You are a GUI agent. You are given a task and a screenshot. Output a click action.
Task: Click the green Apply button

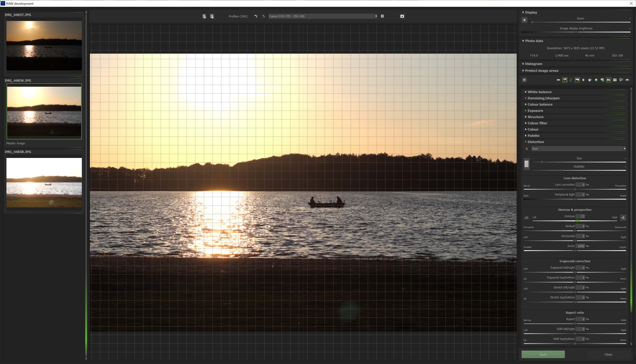[x=543, y=354]
